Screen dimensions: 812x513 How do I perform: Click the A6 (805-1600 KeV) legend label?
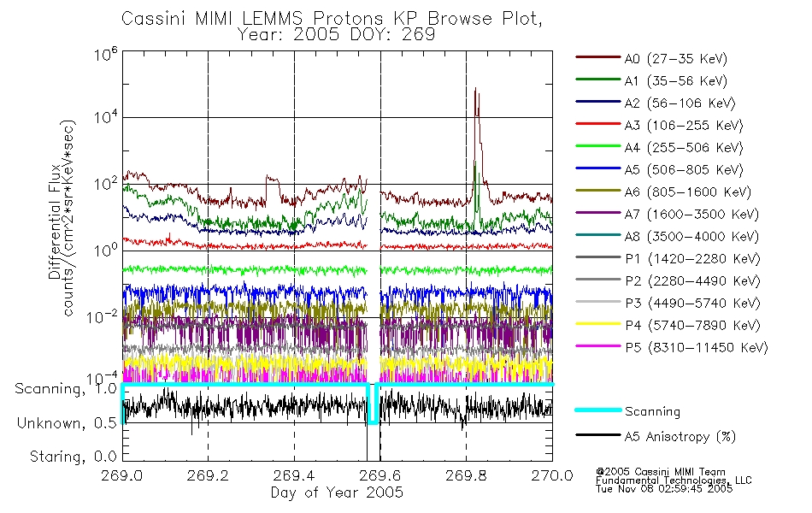point(687,192)
